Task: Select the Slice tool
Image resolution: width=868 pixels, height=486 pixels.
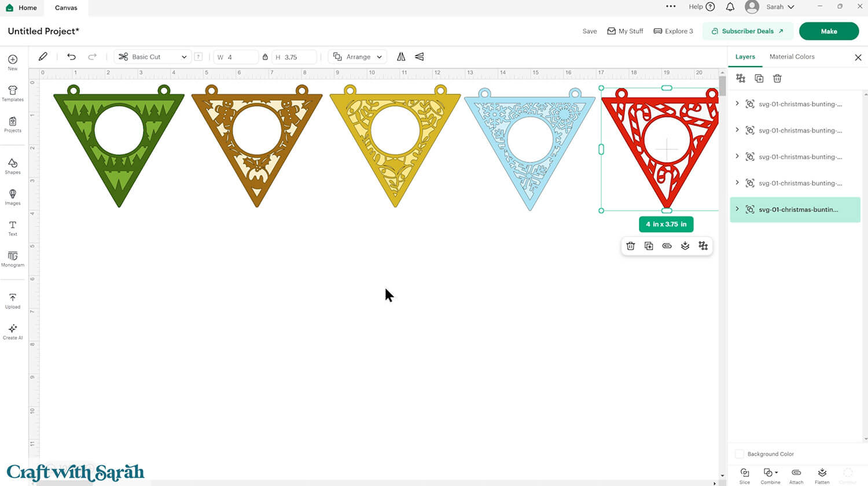Action: point(745,474)
